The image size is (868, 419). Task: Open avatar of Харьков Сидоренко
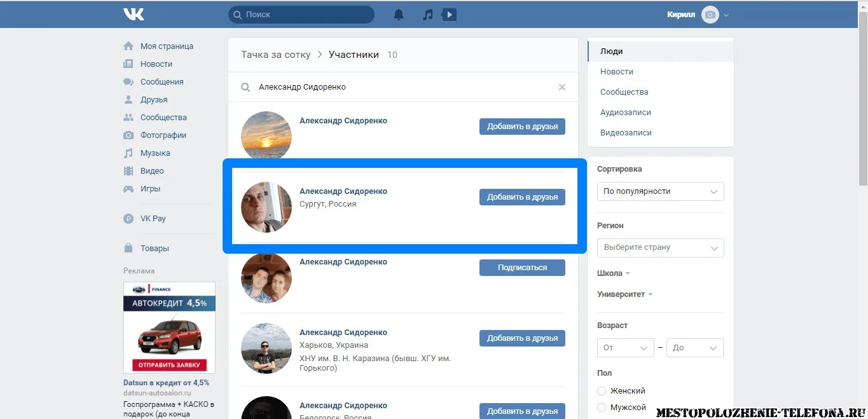266,348
